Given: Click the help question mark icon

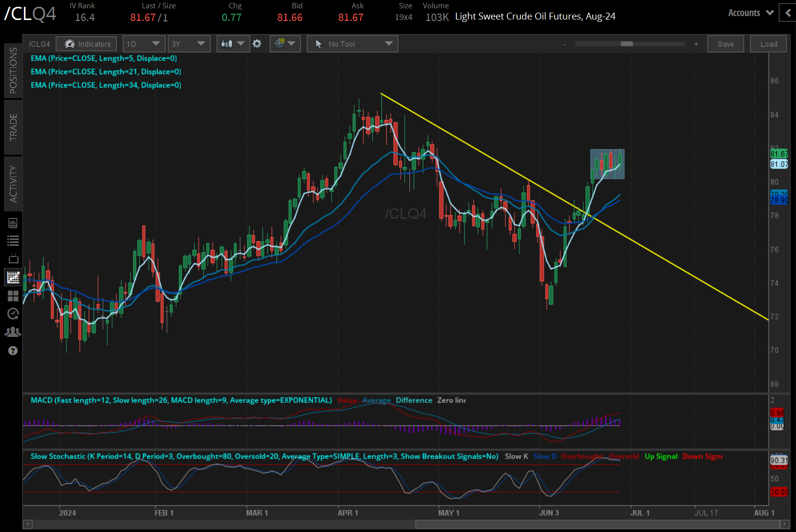Looking at the screenshot, I should 13,351.
